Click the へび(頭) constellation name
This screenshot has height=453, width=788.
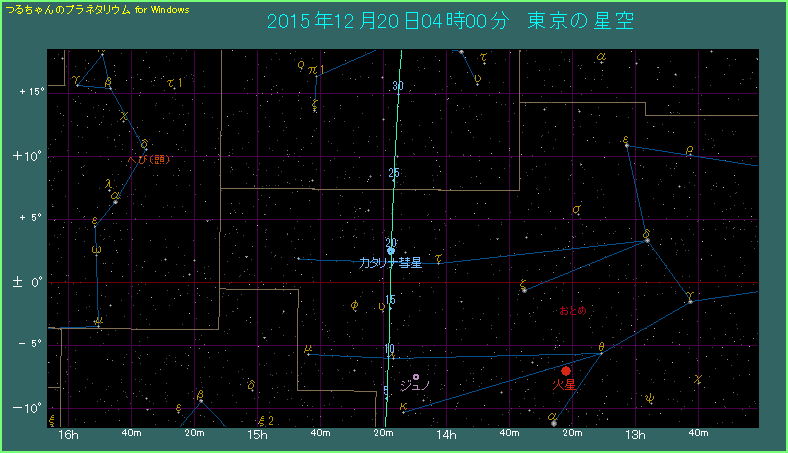tap(147, 160)
